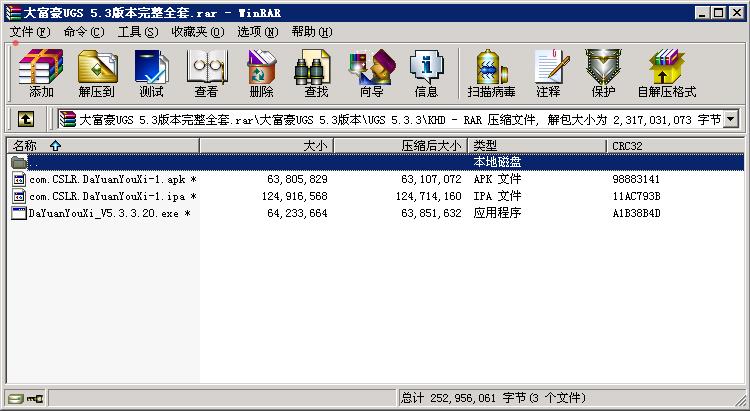Click CRC value 98883141

point(636,179)
